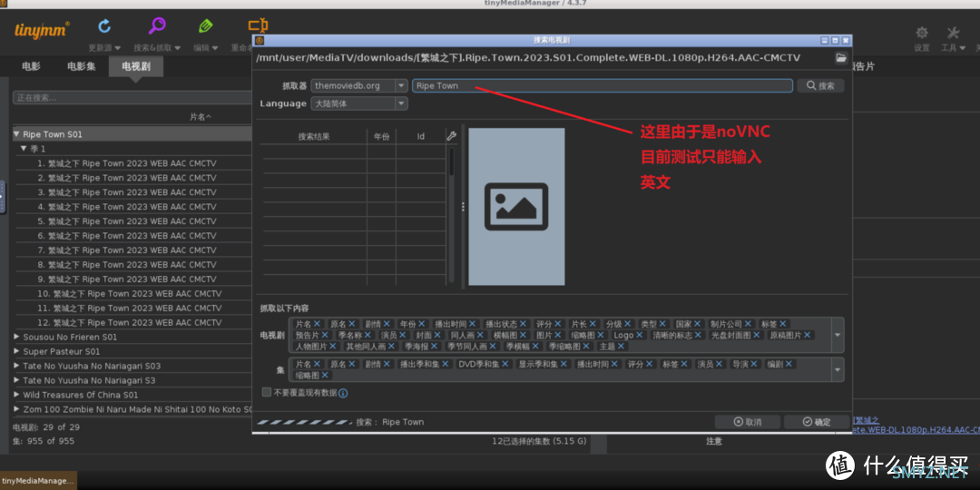Remove the 主题 tag
This screenshot has height=490, width=980.
coord(622,347)
